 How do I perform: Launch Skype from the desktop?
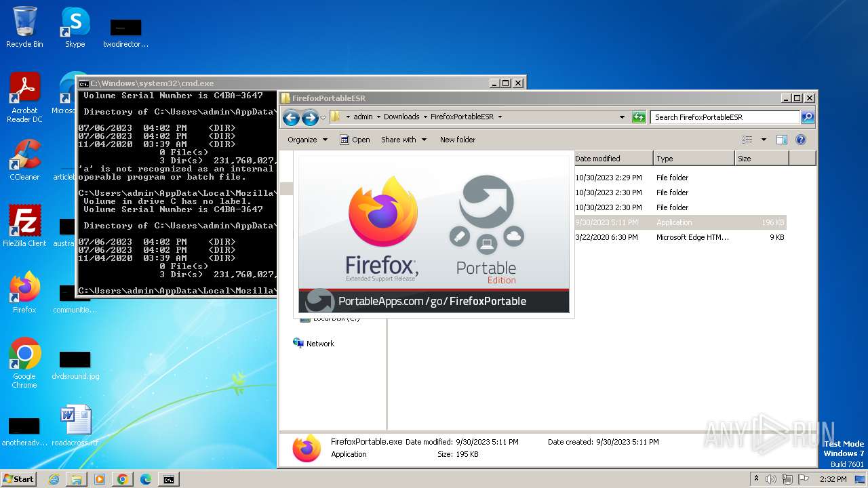click(75, 27)
